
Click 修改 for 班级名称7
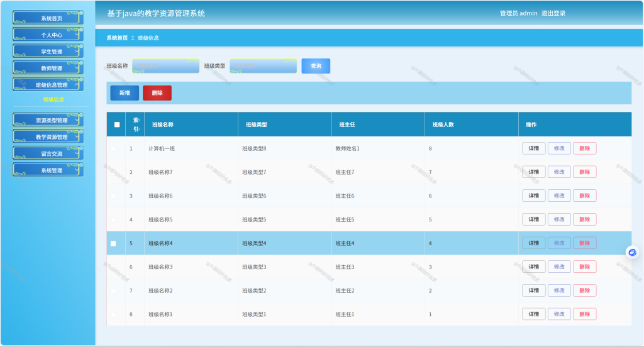tap(559, 172)
